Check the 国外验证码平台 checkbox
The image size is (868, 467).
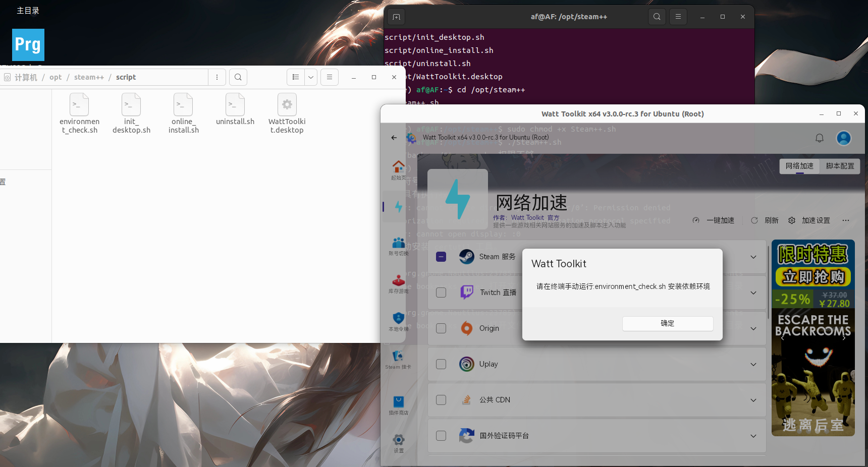tap(441, 436)
